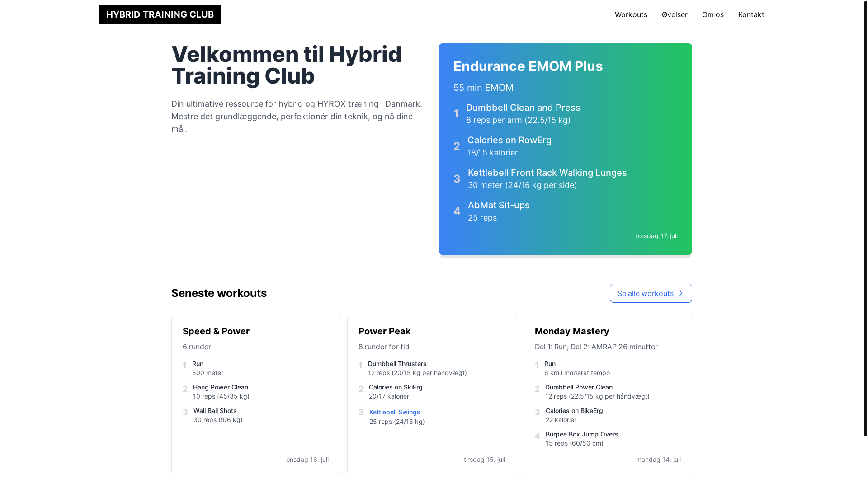Click the 30 meter (24/16 kg per side) detail
This screenshot has height=488, width=868.
[x=522, y=185]
